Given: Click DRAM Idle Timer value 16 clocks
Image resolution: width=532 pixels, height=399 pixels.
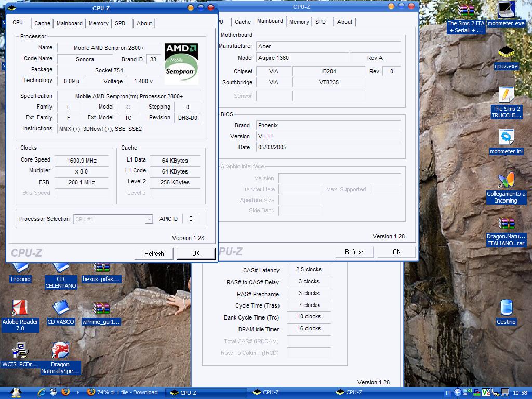Looking at the screenshot, I should (x=309, y=328).
